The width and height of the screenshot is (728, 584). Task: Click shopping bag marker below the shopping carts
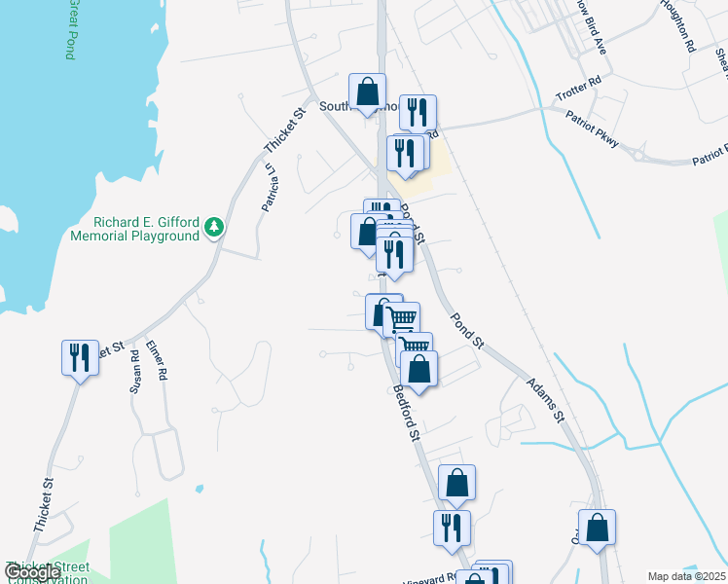419,369
